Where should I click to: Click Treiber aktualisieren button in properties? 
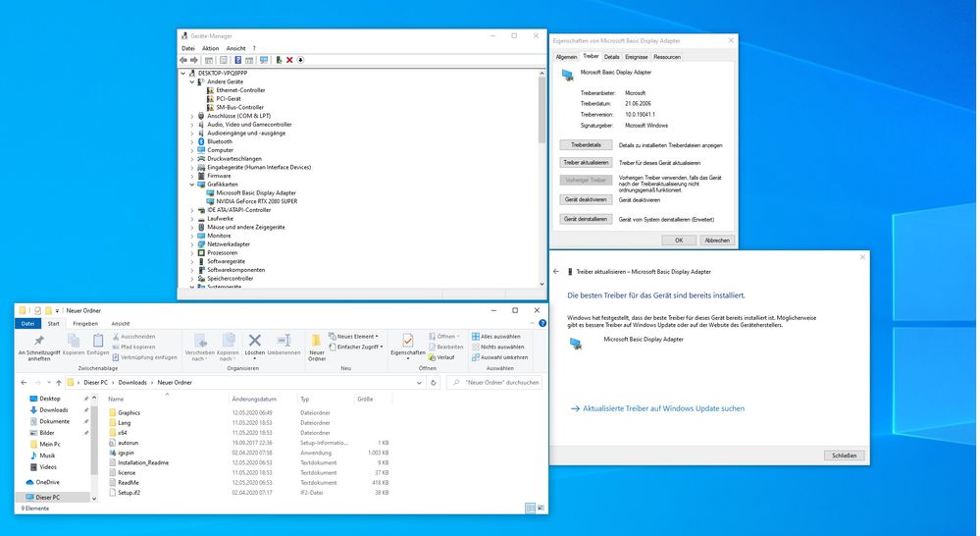click(x=586, y=163)
